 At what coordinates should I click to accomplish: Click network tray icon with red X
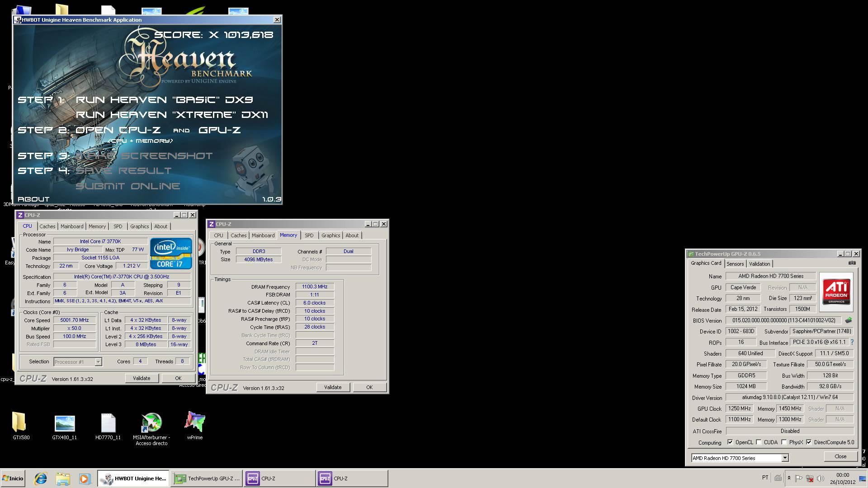810,479
